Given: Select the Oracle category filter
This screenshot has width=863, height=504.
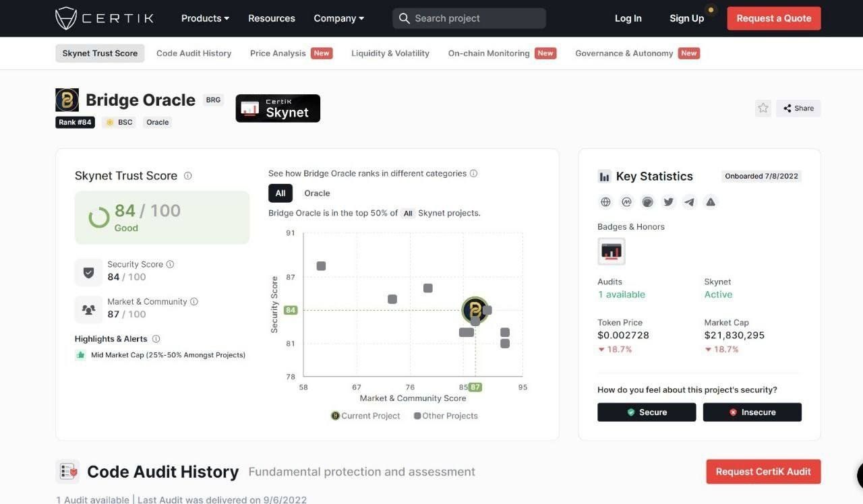Looking at the screenshot, I should (317, 193).
